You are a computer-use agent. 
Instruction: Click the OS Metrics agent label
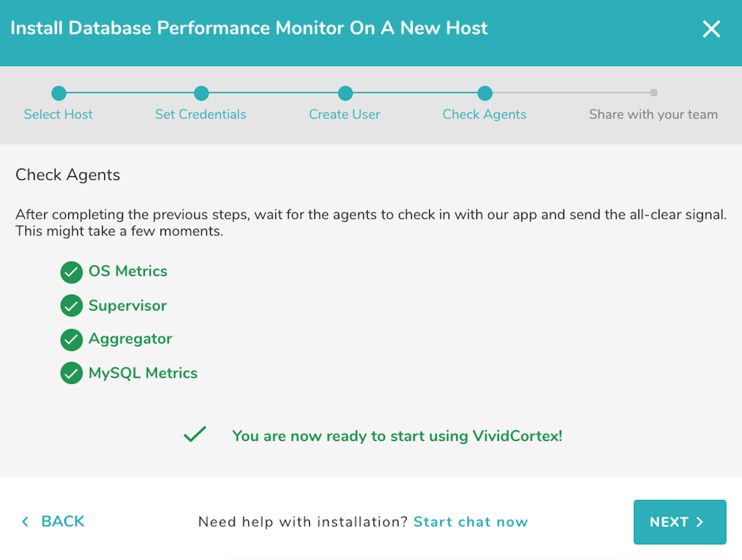[128, 271]
